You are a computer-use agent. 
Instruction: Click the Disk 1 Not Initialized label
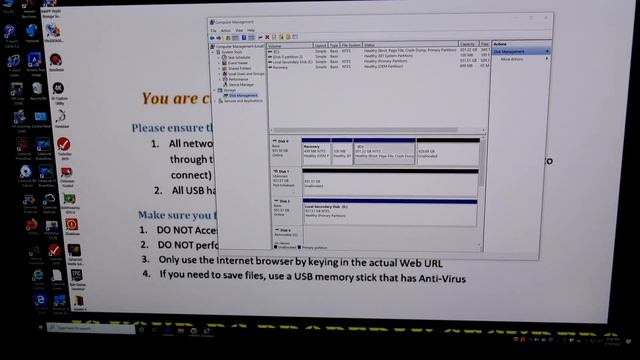coord(287,183)
